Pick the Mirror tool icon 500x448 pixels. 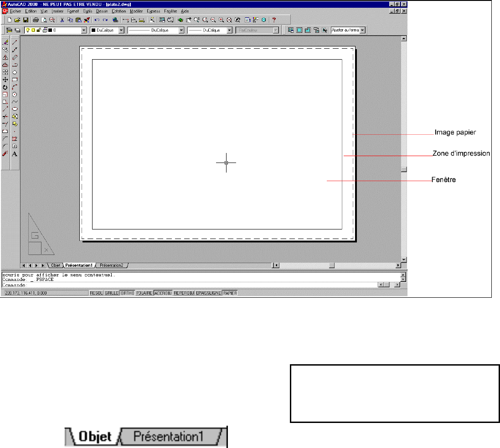tap(5, 57)
